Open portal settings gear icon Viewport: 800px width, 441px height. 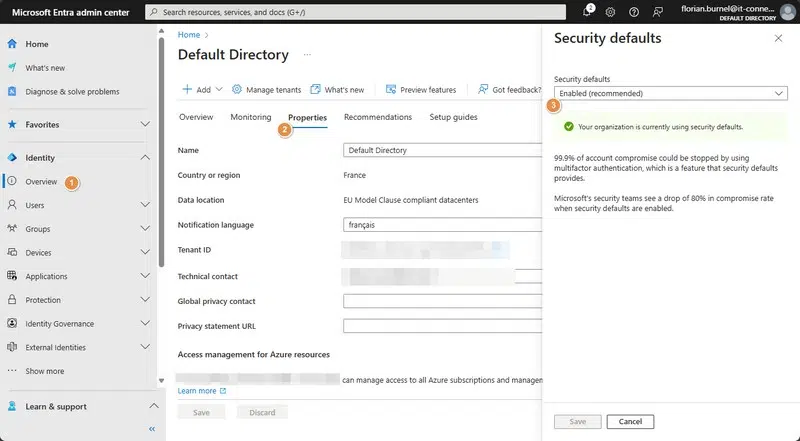610,12
